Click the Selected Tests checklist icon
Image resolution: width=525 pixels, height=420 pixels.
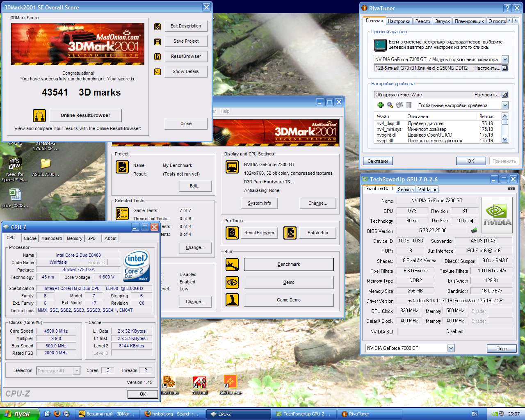tap(122, 214)
